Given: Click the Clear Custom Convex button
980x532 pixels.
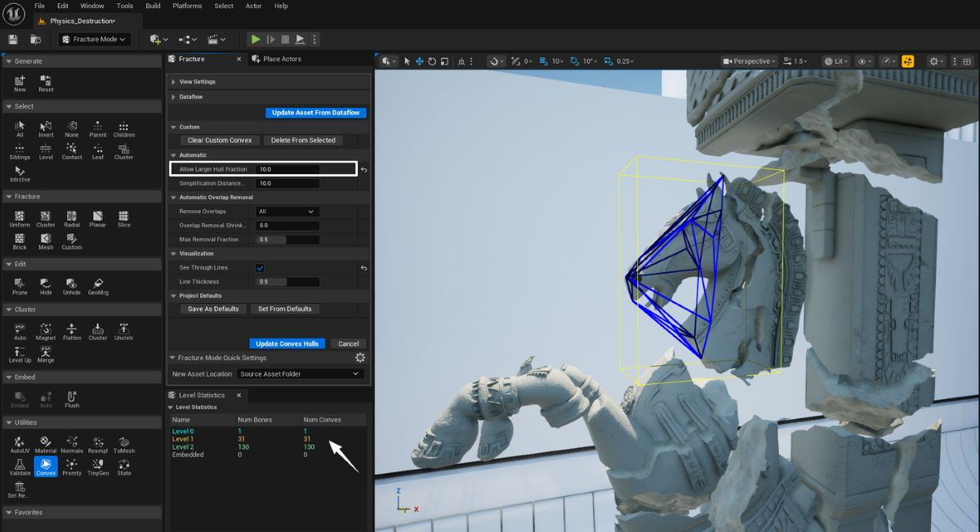Looking at the screenshot, I should pyautogui.click(x=220, y=141).
